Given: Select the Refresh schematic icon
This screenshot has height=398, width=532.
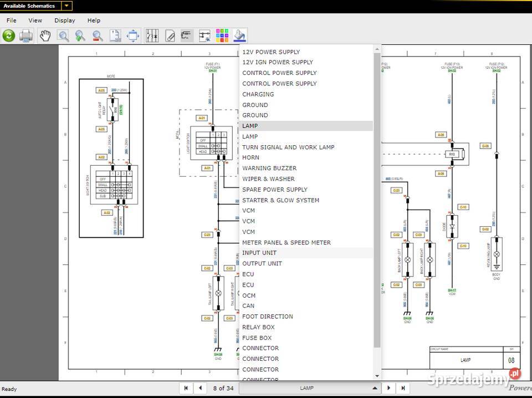Looking at the screenshot, I should coord(8,35).
